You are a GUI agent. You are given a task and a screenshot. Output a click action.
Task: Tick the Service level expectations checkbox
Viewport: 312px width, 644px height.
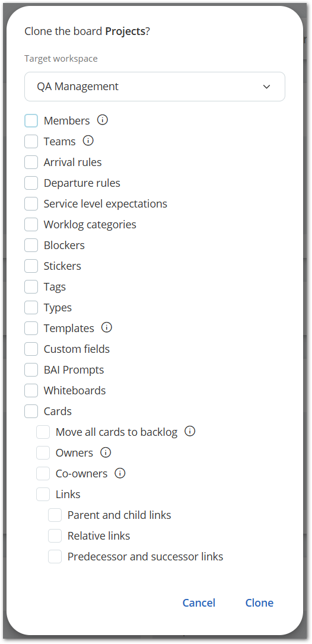click(x=31, y=204)
